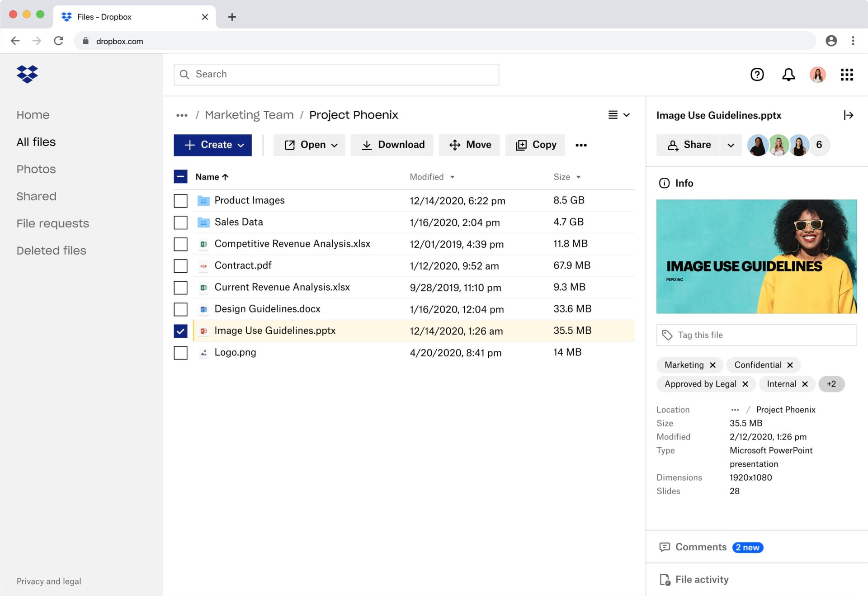The height and width of the screenshot is (596, 868).
Task: Open the Deleted files section
Action: tap(51, 250)
